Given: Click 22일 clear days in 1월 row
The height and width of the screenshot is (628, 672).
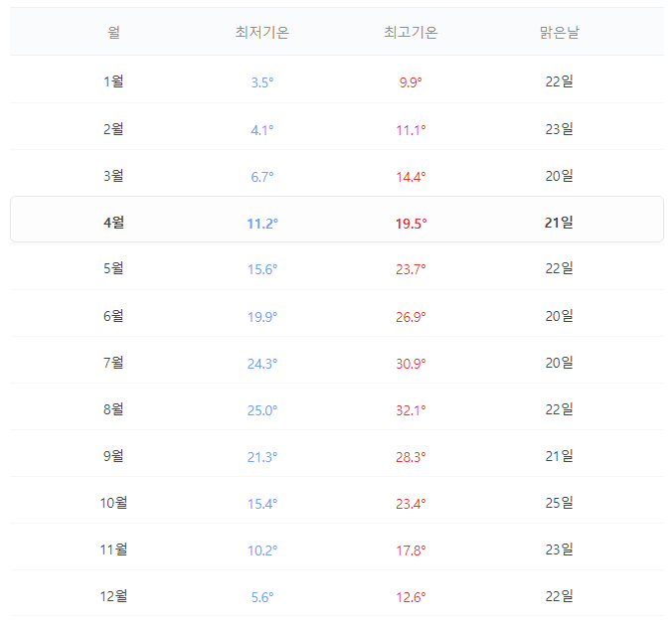Looking at the screenshot, I should (x=560, y=81).
